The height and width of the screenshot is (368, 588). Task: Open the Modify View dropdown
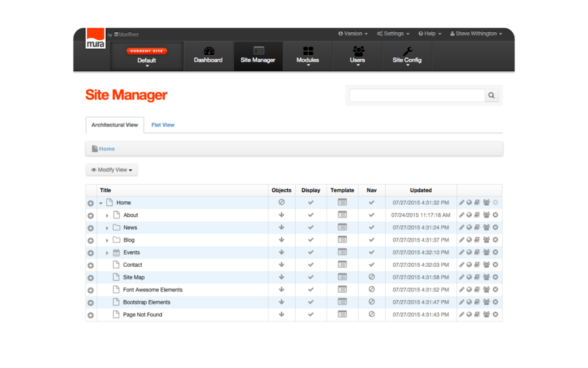tap(111, 170)
